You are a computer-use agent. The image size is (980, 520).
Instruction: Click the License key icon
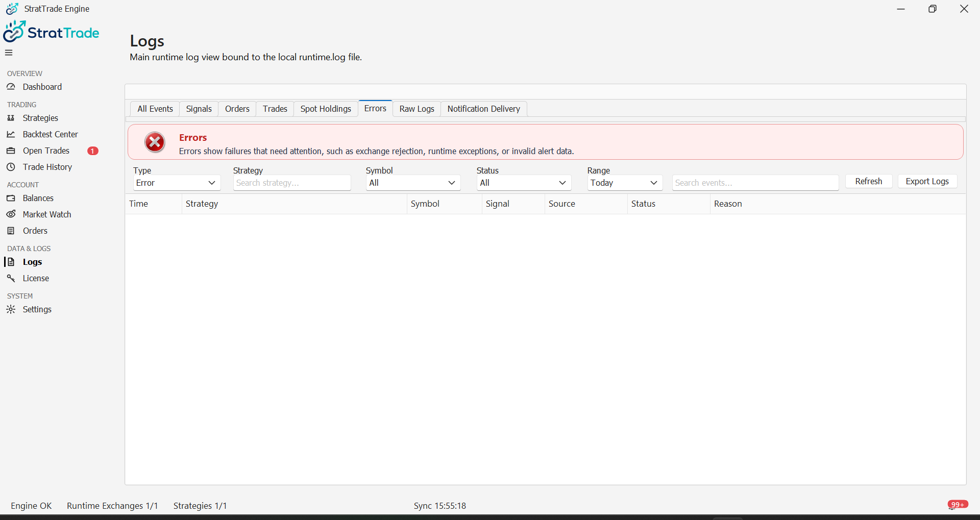tap(11, 278)
